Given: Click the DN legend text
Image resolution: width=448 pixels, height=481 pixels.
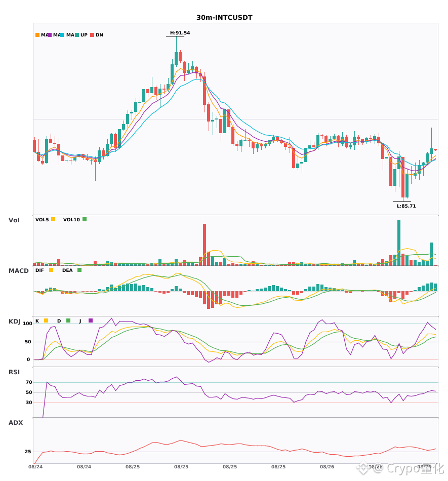Looking at the screenshot, I should 99,35.
